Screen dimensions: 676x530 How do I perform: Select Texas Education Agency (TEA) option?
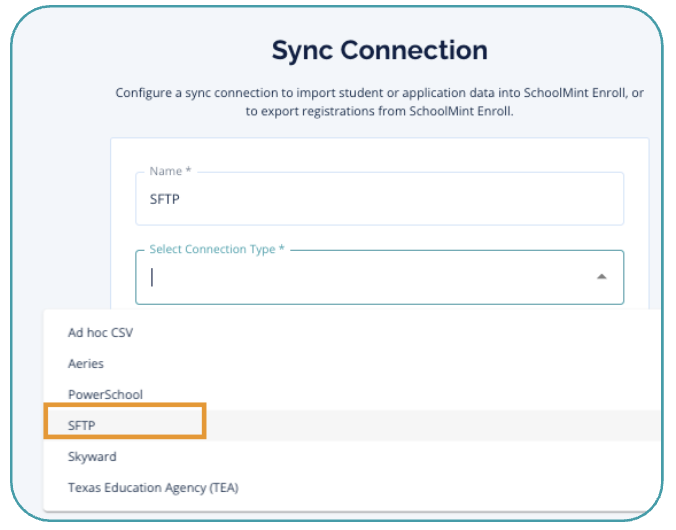pyautogui.click(x=153, y=488)
